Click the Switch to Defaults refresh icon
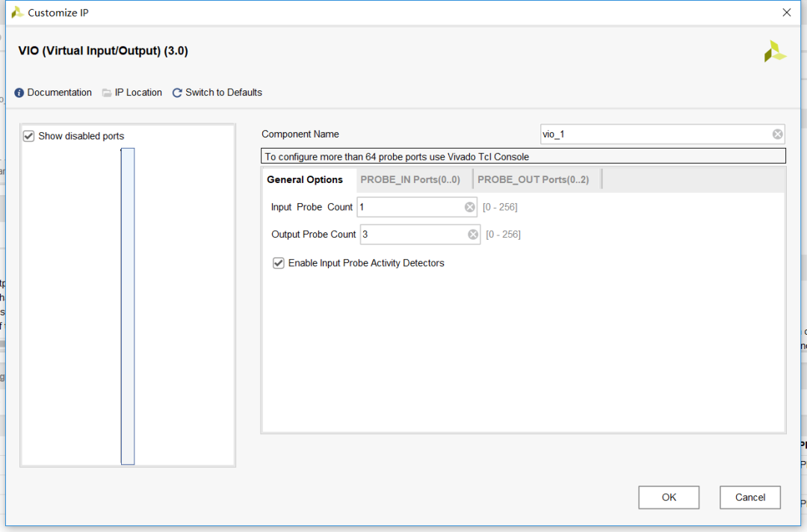The width and height of the screenshot is (807, 532). pyautogui.click(x=177, y=93)
